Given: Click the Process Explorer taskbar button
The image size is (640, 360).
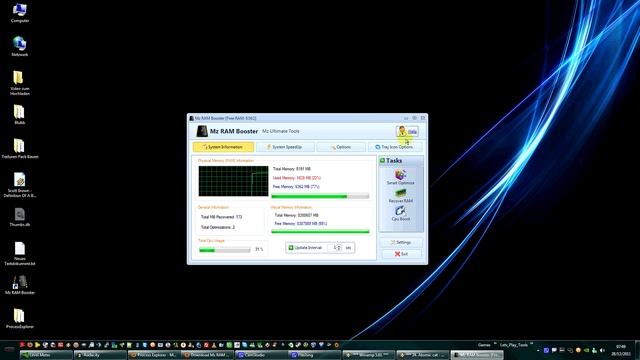Looking at the screenshot, I should coord(153,355).
